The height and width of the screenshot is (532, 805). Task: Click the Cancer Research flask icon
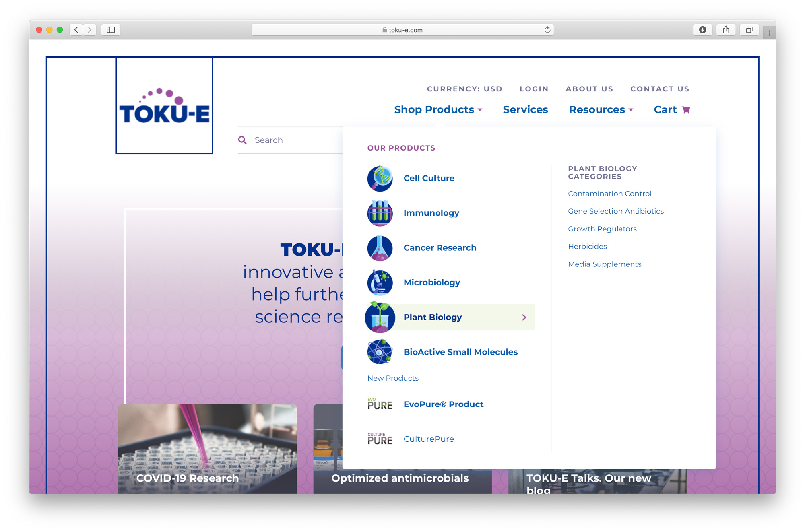[x=380, y=248]
